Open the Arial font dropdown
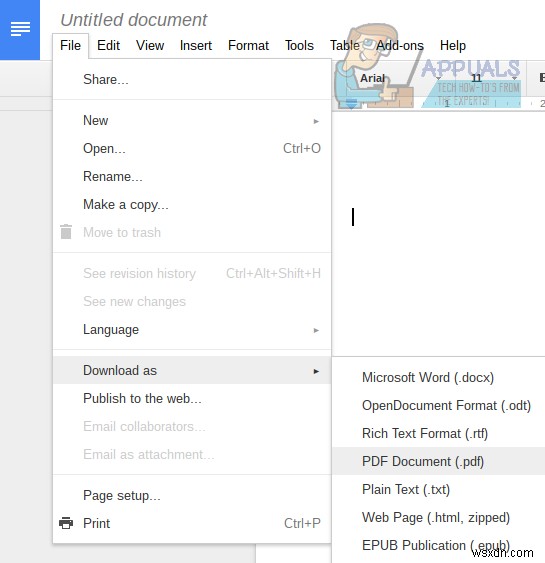The height and width of the screenshot is (563, 545). tap(400, 78)
